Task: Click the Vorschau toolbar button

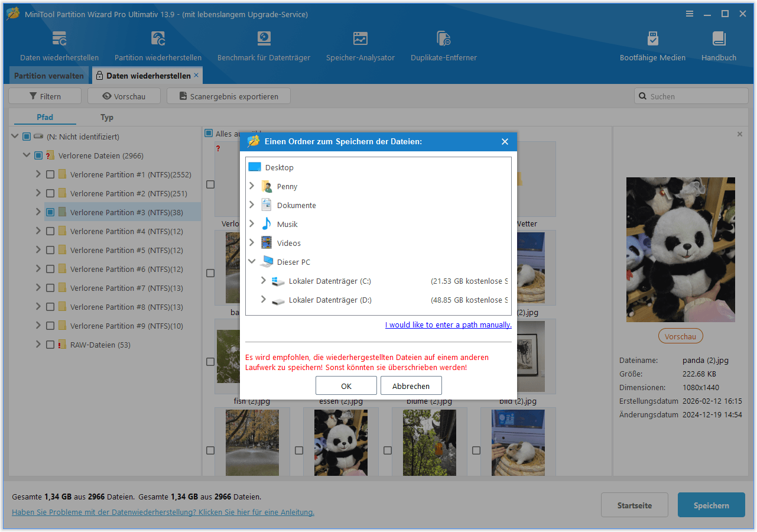Action: pyautogui.click(x=124, y=96)
